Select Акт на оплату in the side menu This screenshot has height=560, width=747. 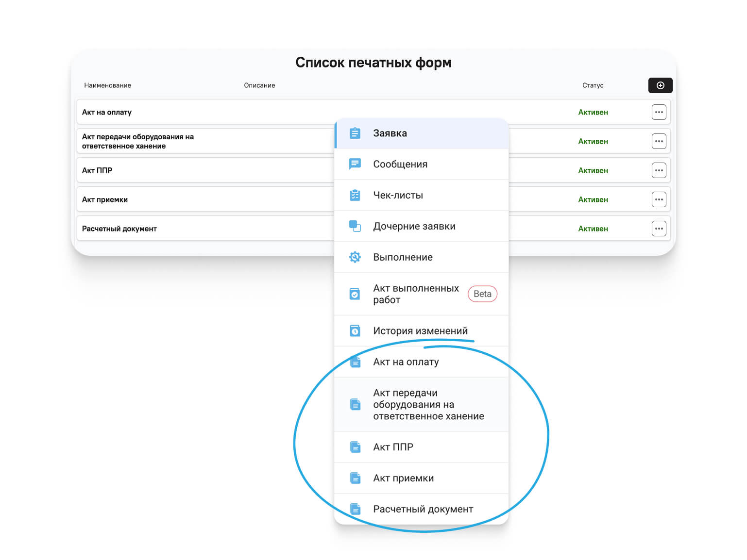(x=406, y=362)
